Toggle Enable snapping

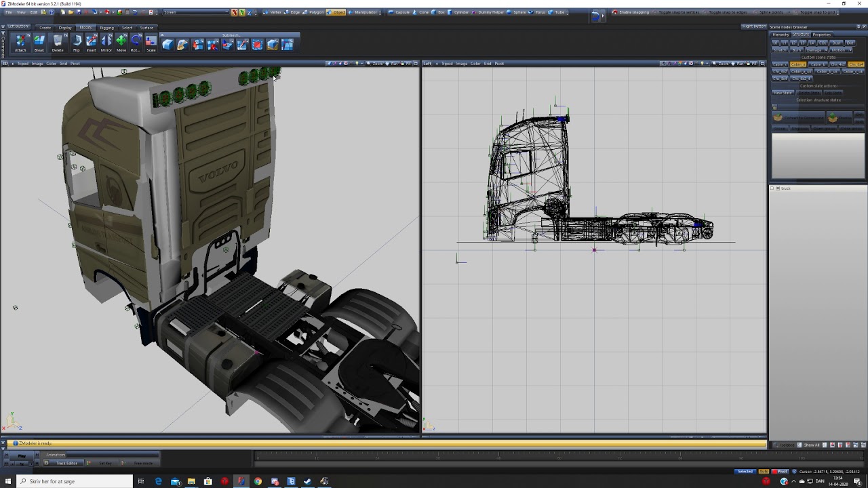631,12
